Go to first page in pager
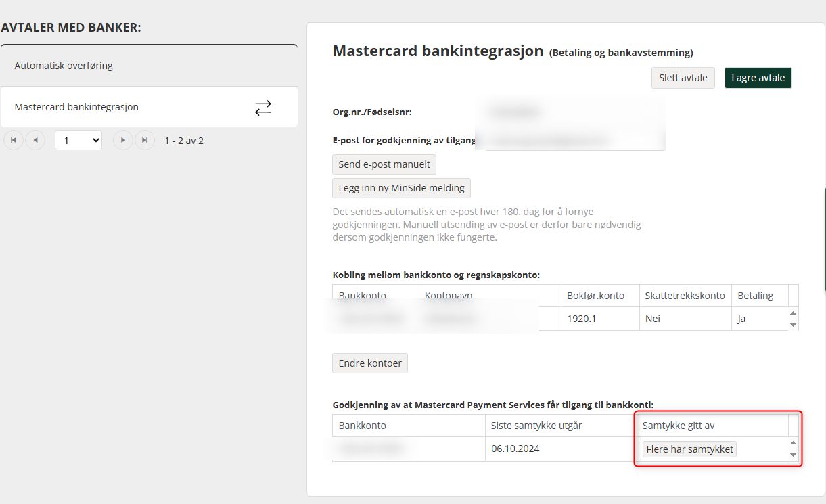 click(x=14, y=140)
